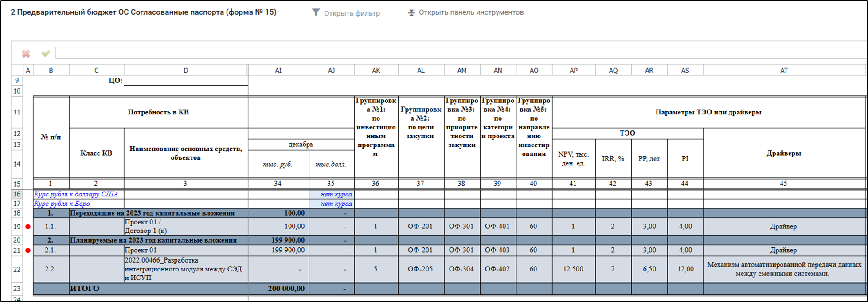868x302 pixels.
Task: Click the red marker dot on row 21
Action: (28, 251)
